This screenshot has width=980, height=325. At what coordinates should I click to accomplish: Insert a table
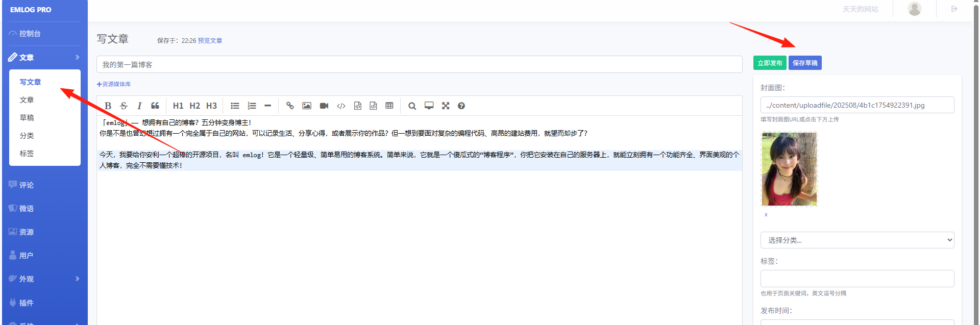coord(389,106)
